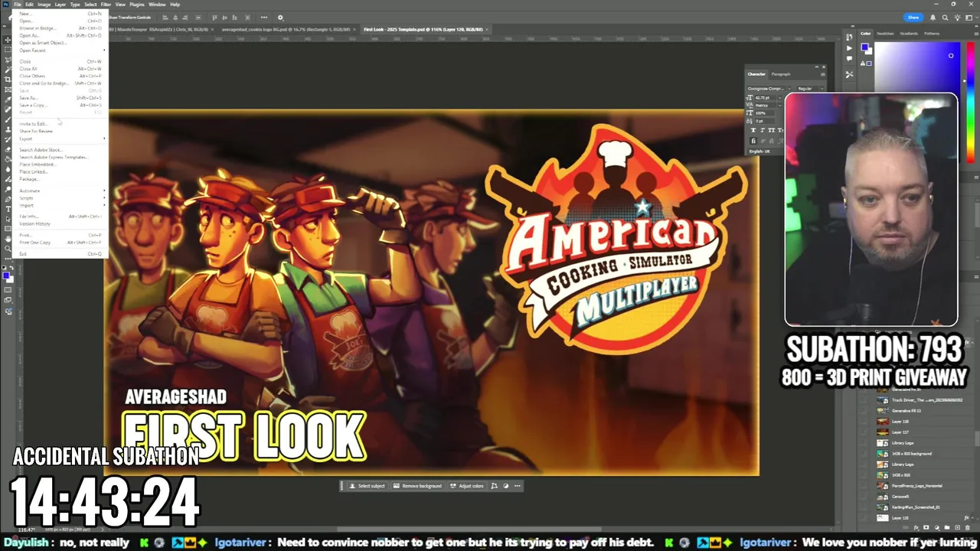Viewport: 980px width, 551px height.
Task: Choose Place Embedded from File menu
Action: coord(61,165)
